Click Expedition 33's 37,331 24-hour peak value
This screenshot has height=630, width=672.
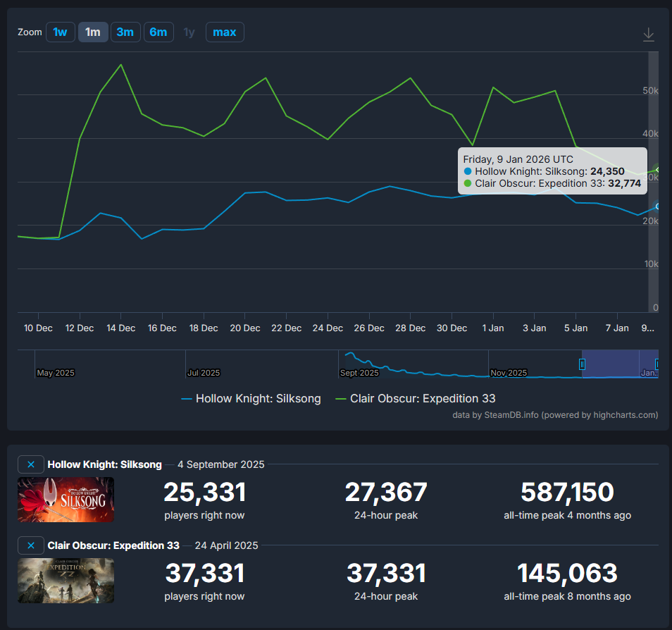click(x=386, y=573)
